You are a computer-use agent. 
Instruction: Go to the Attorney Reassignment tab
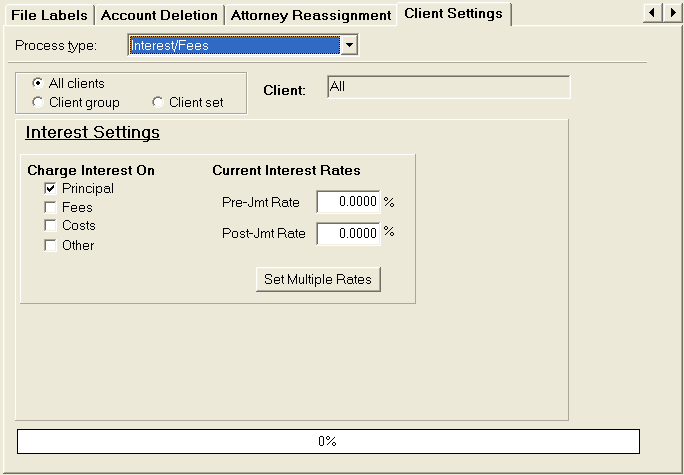(310, 15)
